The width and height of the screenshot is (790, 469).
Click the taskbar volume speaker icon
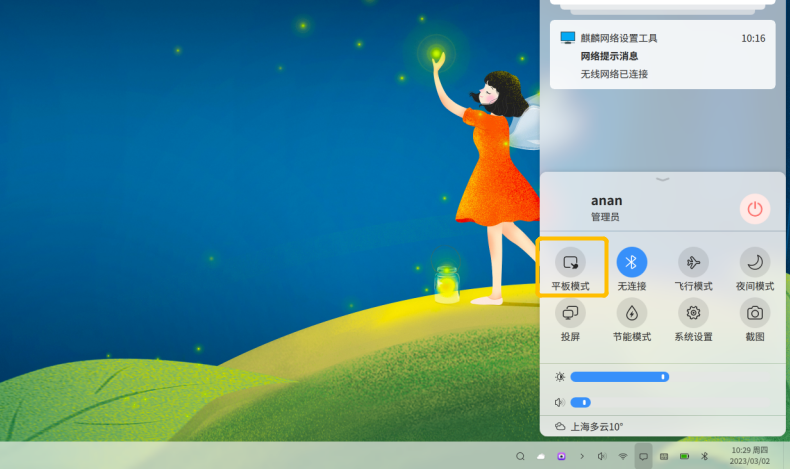click(x=602, y=456)
